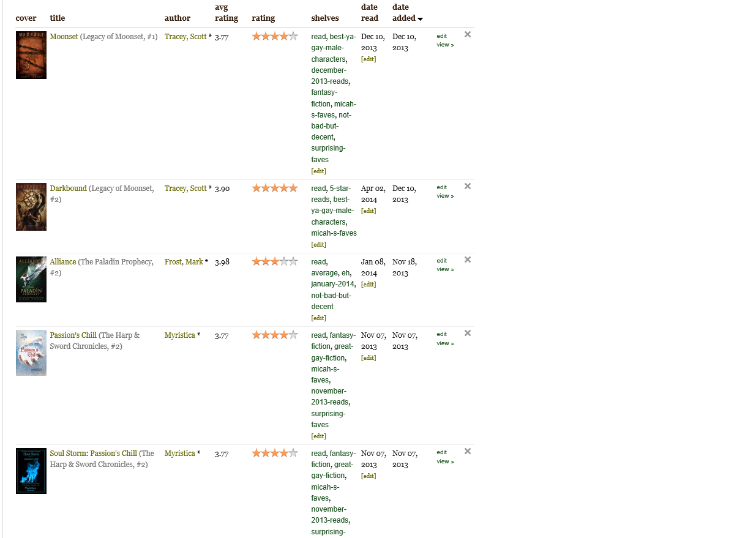Open Darkbound book title link
Image resolution: width=756 pixels, height=538 pixels.
click(x=69, y=189)
